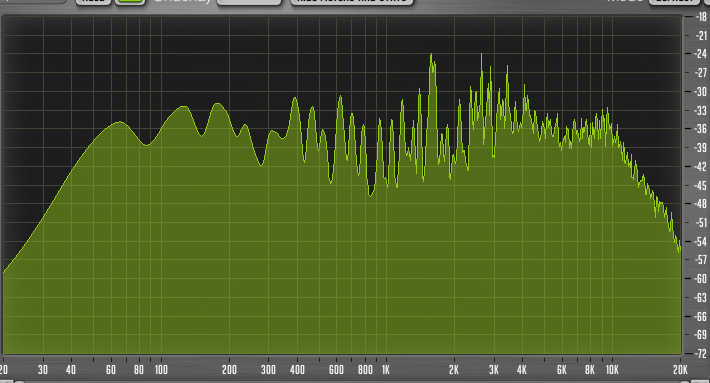Viewport: 710px width, 383px height.
Task: Click the 60 Hz label on frequency axis
Action: pos(110,370)
